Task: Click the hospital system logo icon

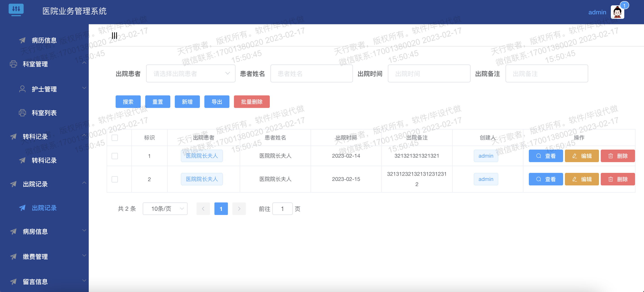Action: (16, 9)
